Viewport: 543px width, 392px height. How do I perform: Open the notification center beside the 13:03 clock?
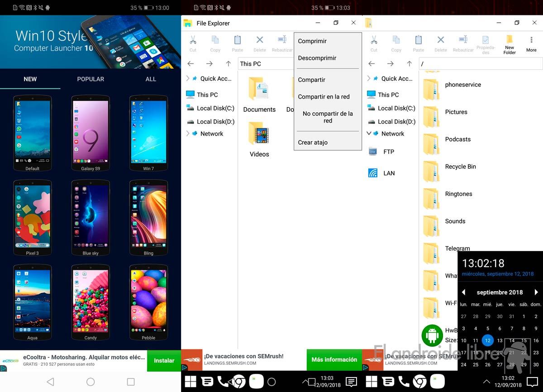351,382
